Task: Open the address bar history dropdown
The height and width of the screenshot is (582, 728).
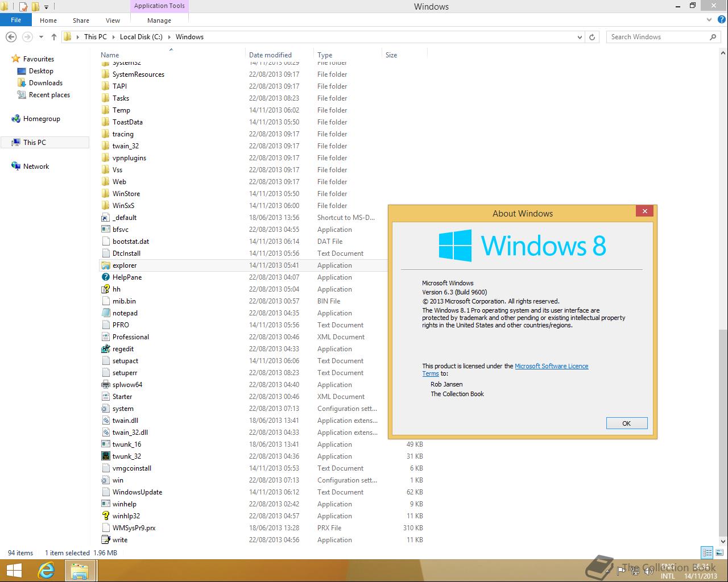Action: (x=580, y=37)
